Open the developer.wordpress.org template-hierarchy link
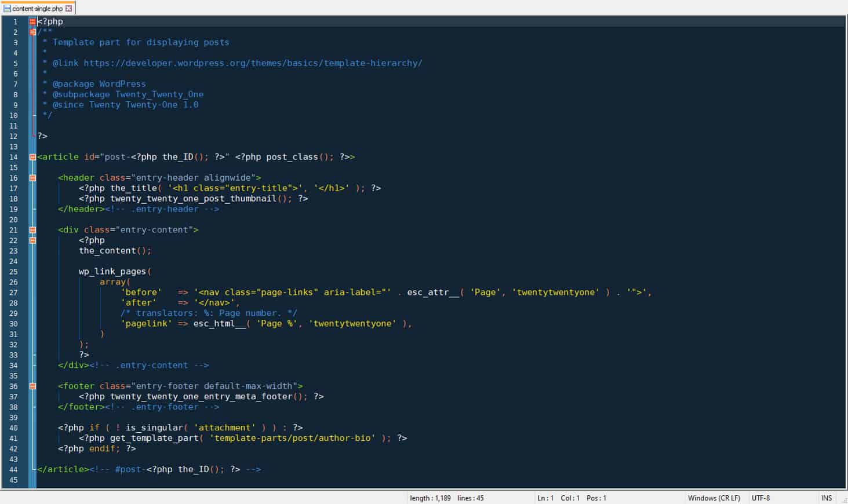848x504 pixels. 253,63
